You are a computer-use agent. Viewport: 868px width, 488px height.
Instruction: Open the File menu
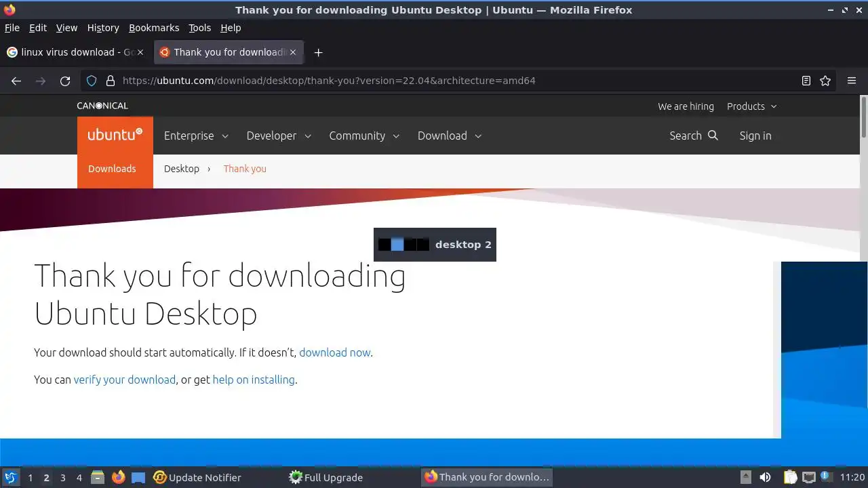tap(12, 28)
